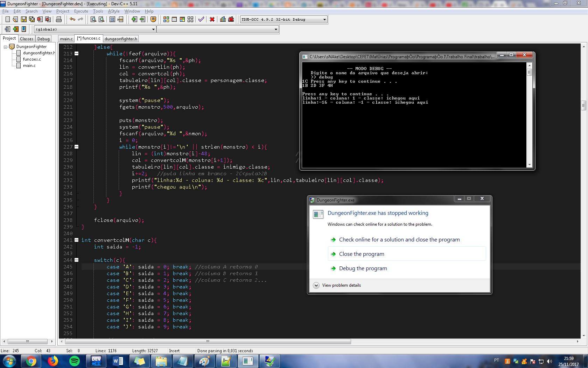Click the Close All files icon
The width and height of the screenshot is (588, 368).
(x=48, y=19)
